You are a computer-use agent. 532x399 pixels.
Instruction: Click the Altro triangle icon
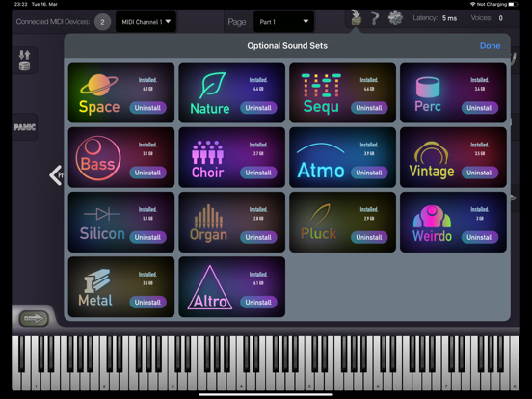pos(210,287)
